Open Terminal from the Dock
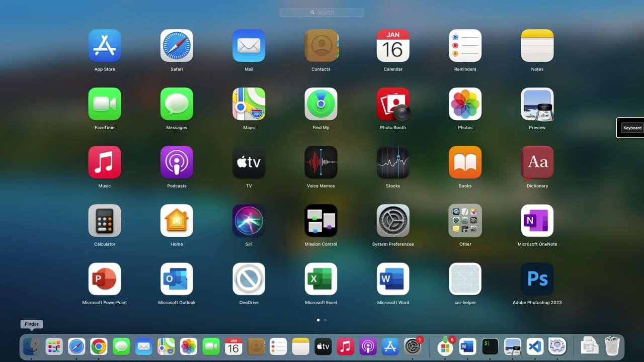Viewport: 644px width, 362px height. coord(490,346)
